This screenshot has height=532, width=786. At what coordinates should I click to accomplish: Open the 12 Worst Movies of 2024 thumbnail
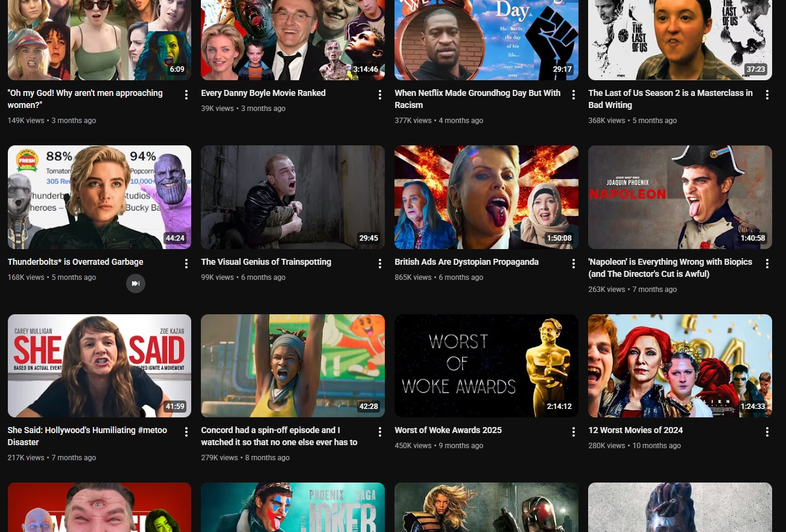coord(680,366)
